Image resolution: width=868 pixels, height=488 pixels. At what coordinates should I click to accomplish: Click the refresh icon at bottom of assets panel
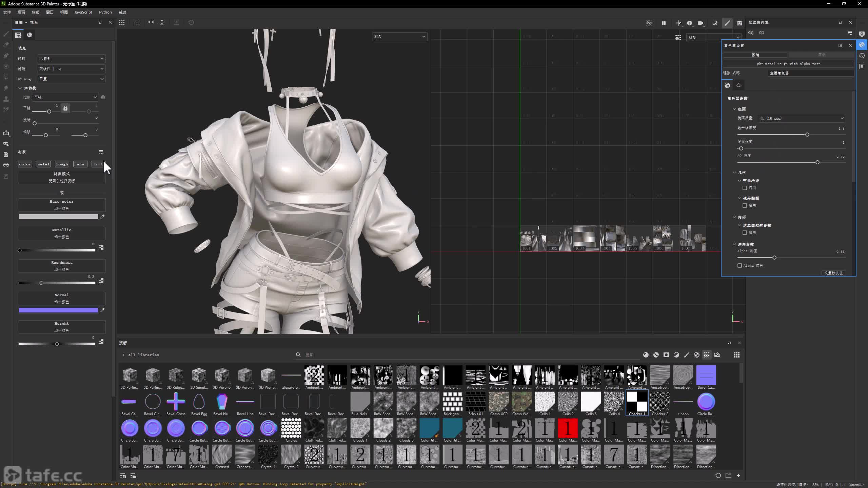[718, 475]
